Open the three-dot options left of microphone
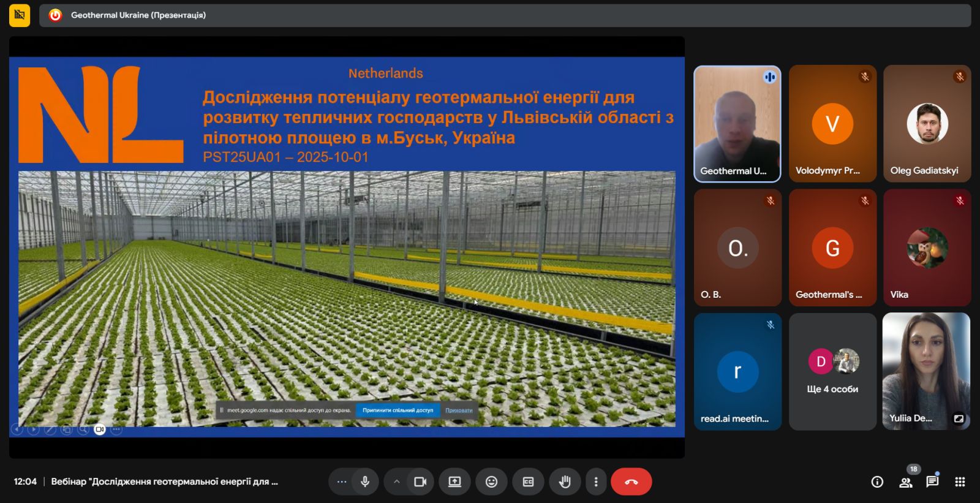Viewport: 980px width, 503px height. (342, 482)
